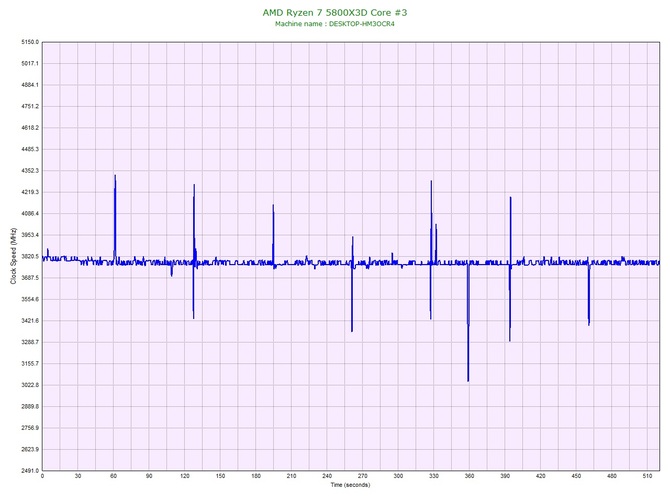The height and width of the screenshot is (502, 670).
Task: Click the x-axis tick label 30
Action: pyautogui.click(x=78, y=476)
